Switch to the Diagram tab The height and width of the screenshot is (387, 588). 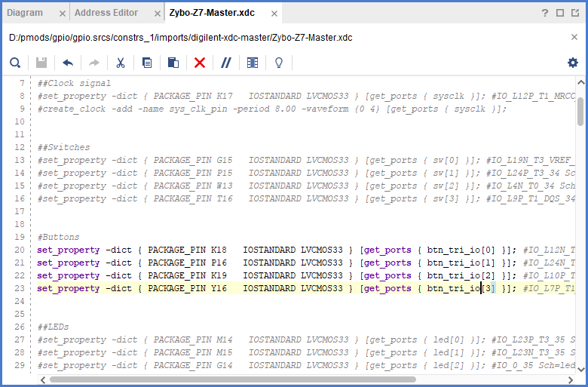pos(25,13)
